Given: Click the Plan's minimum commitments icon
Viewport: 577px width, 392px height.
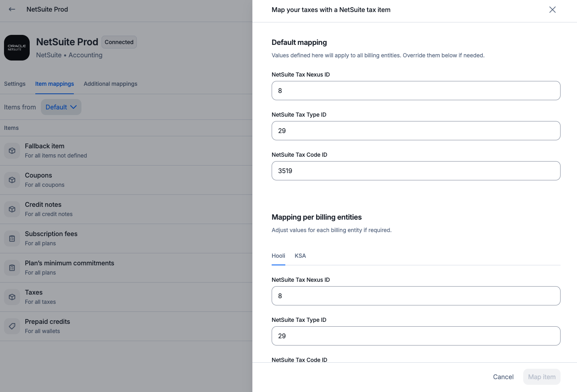Looking at the screenshot, I should tap(12, 268).
